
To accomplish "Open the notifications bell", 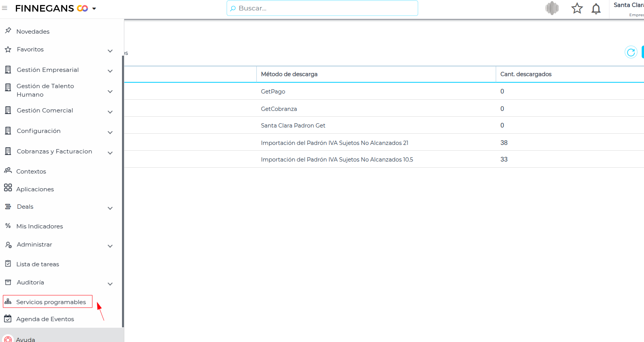I will 596,9.
